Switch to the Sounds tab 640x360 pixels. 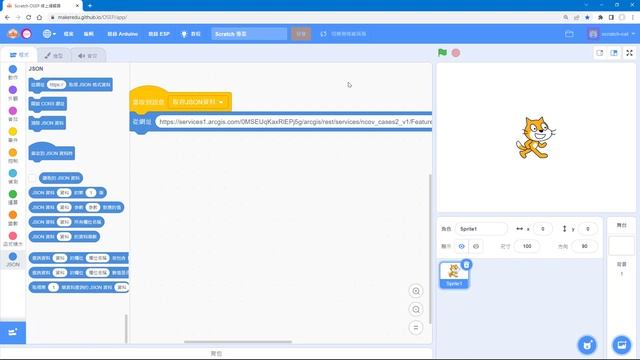coord(88,56)
